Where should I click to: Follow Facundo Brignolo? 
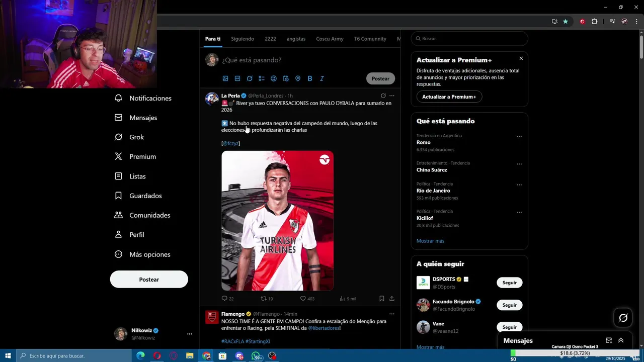click(509, 305)
